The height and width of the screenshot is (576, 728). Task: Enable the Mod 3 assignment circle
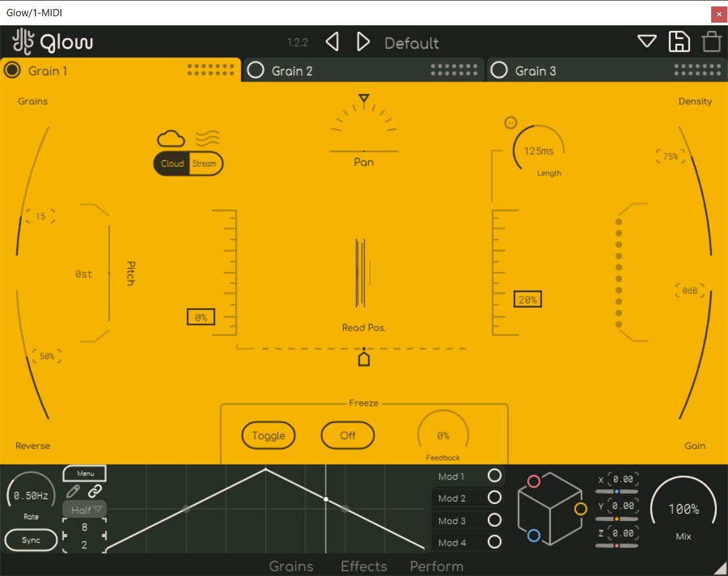pos(494,520)
